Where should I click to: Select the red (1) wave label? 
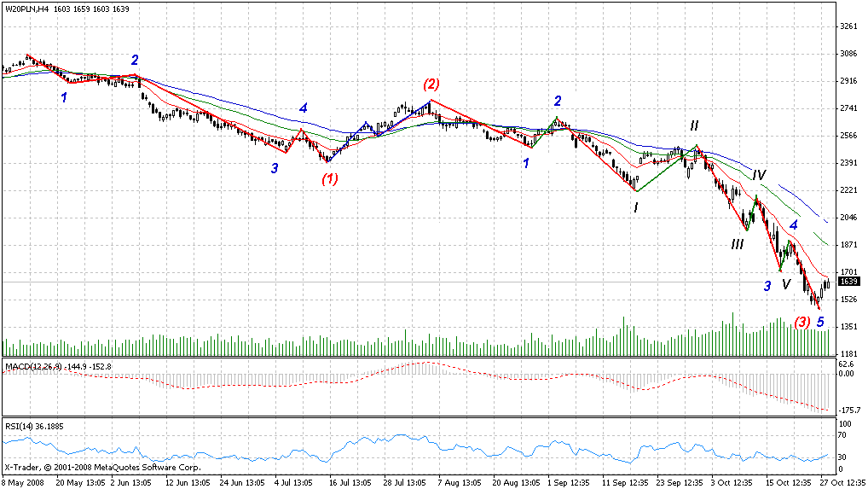point(330,178)
